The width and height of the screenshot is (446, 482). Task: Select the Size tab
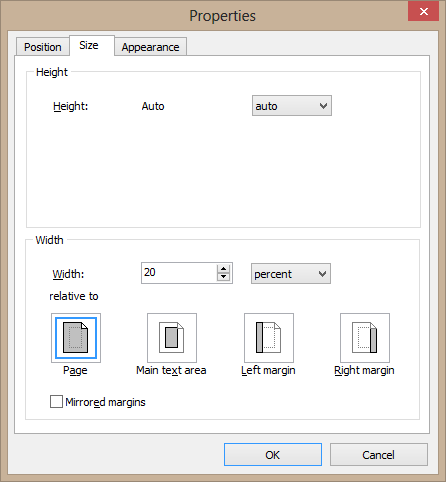pos(89,45)
